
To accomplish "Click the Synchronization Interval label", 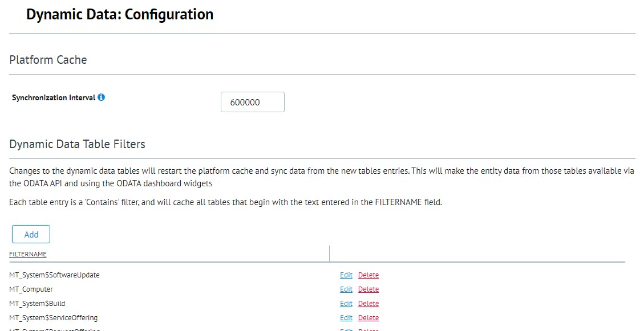I will click(54, 97).
